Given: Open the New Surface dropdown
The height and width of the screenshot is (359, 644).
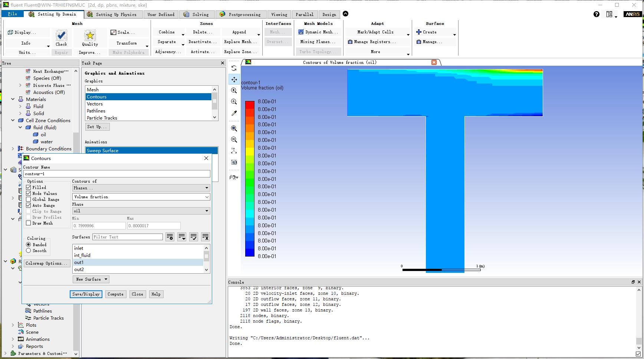Looking at the screenshot, I should (91, 279).
